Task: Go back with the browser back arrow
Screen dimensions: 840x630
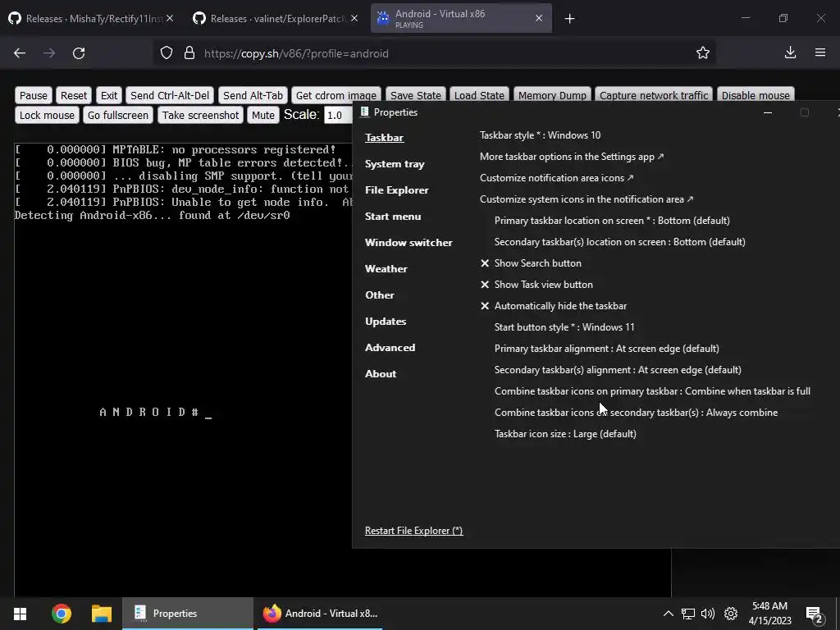Action: coord(20,53)
